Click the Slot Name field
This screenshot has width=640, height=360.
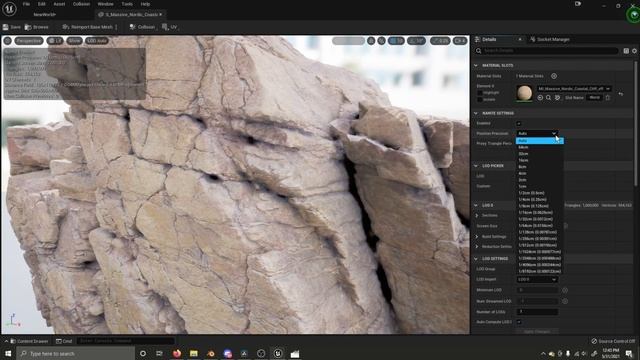595,98
